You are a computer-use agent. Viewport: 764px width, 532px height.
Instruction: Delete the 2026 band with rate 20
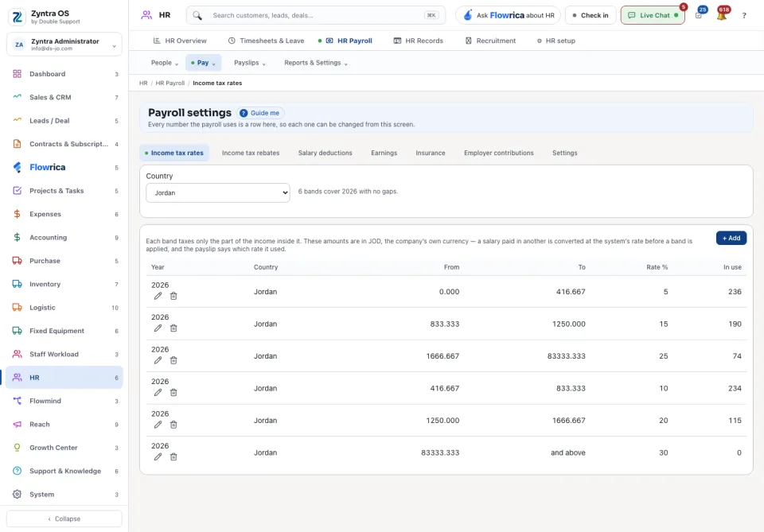click(173, 425)
